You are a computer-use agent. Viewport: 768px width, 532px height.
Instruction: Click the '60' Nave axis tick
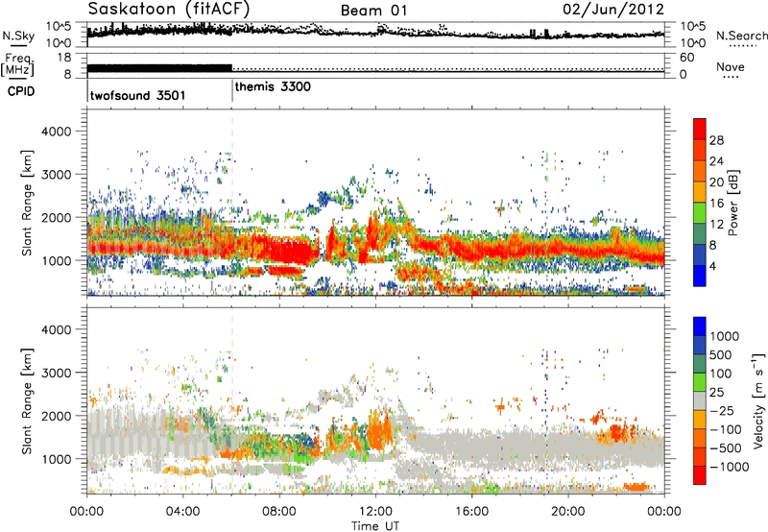click(686, 58)
